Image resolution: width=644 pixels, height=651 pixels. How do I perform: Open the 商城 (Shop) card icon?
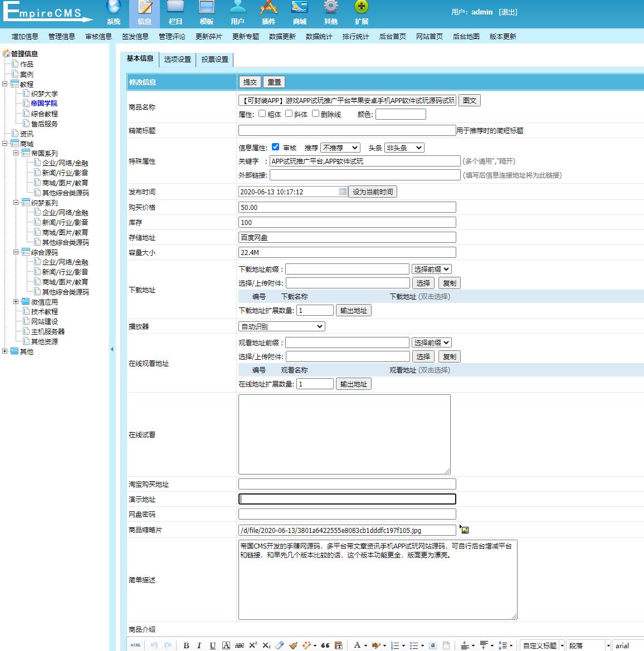click(x=300, y=8)
